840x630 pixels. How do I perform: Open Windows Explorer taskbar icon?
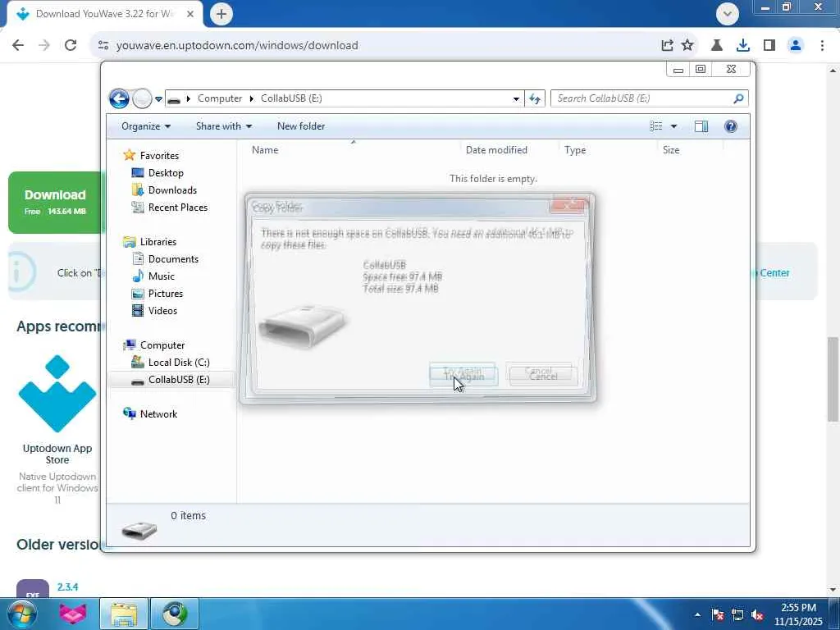(123, 614)
